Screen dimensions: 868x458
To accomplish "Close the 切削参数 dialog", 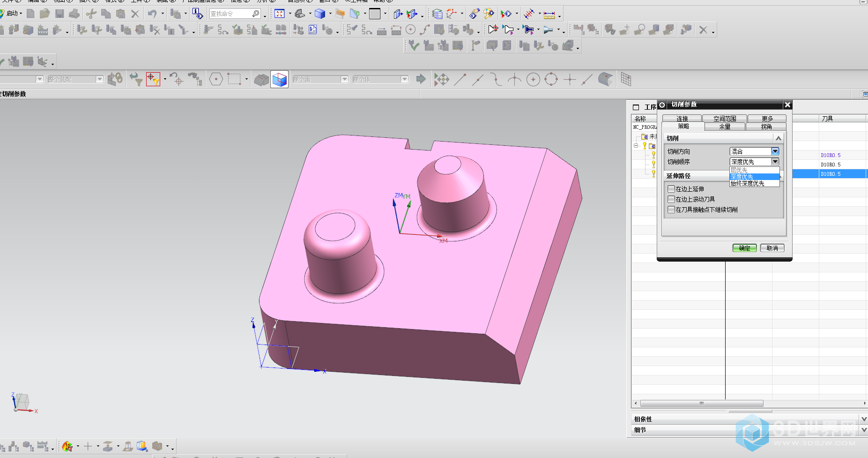I will click(787, 105).
